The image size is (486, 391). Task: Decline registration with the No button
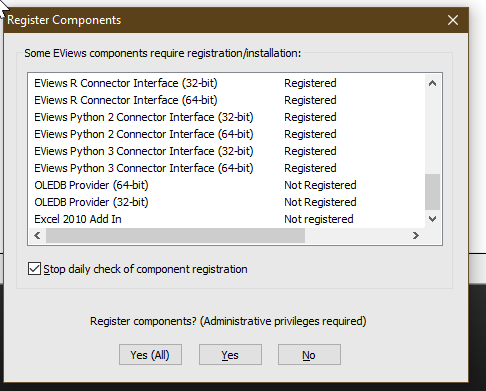[309, 355]
